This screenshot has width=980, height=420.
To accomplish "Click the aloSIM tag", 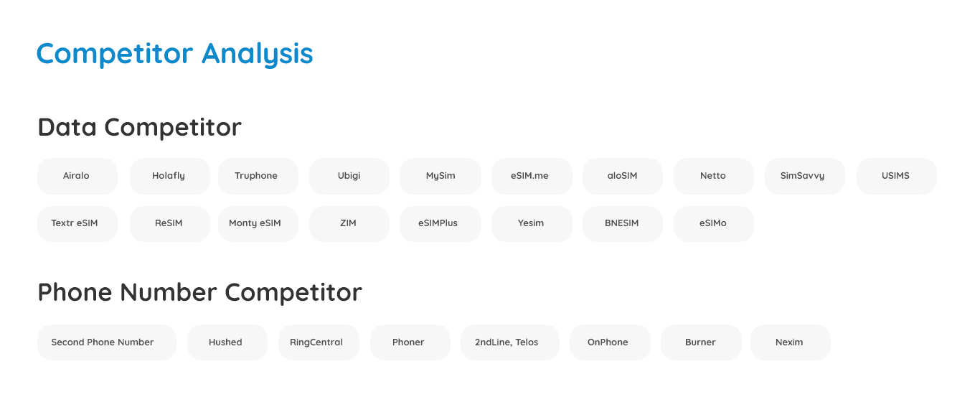I will 622,176.
